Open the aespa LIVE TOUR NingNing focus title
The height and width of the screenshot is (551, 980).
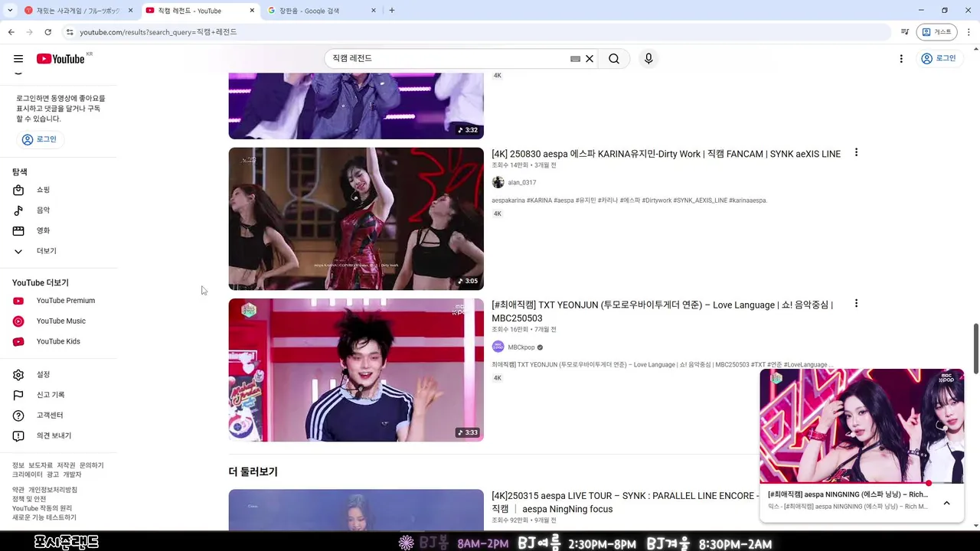point(624,502)
